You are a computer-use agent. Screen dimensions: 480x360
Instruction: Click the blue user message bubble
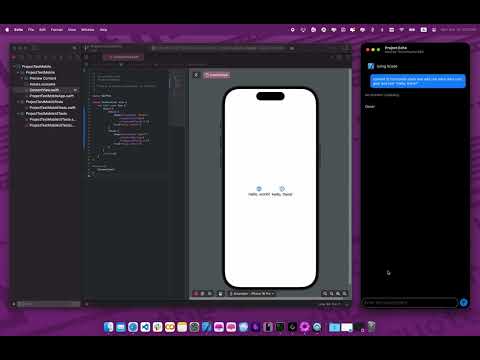click(x=418, y=81)
